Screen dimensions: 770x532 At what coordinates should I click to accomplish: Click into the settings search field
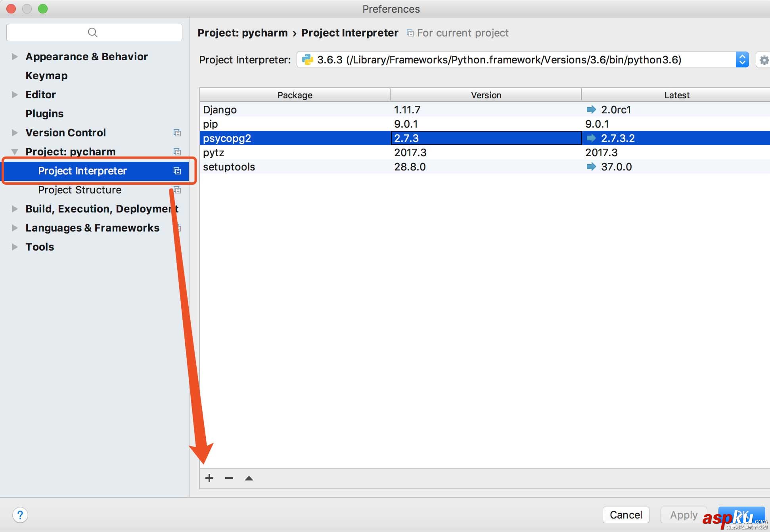94,32
